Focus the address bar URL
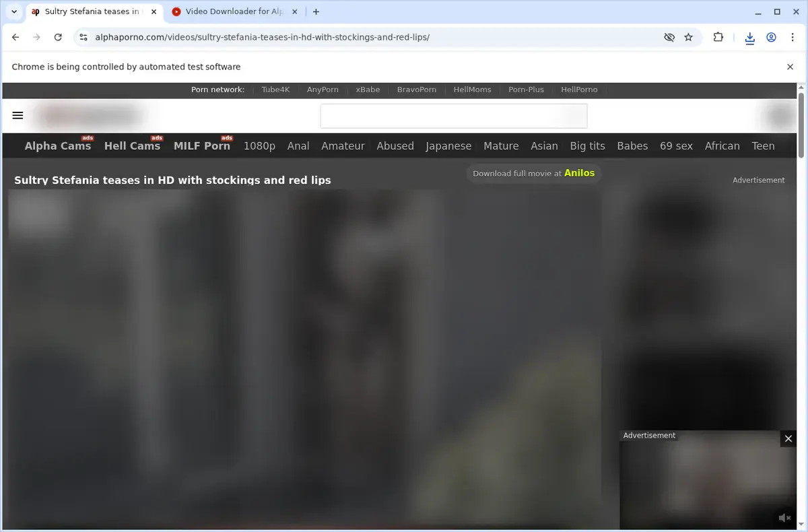 click(263, 38)
